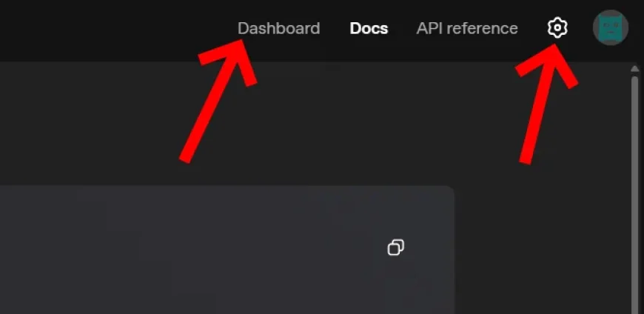Screen dimensions: 644x314
Task: Open the Dashboard page
Action: click(278, 28)
